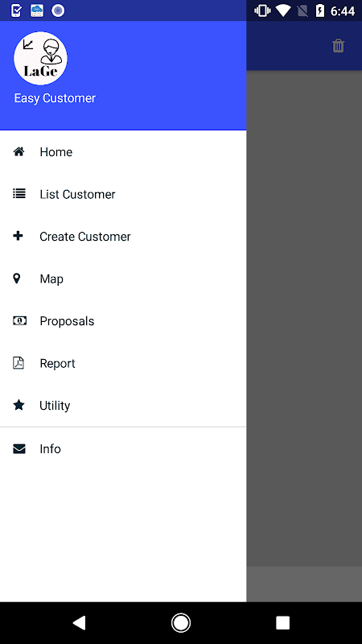The image size is (362, 644).
Task: Tap the money bill icon beside Proposals
Action: (x=19, y=320)
